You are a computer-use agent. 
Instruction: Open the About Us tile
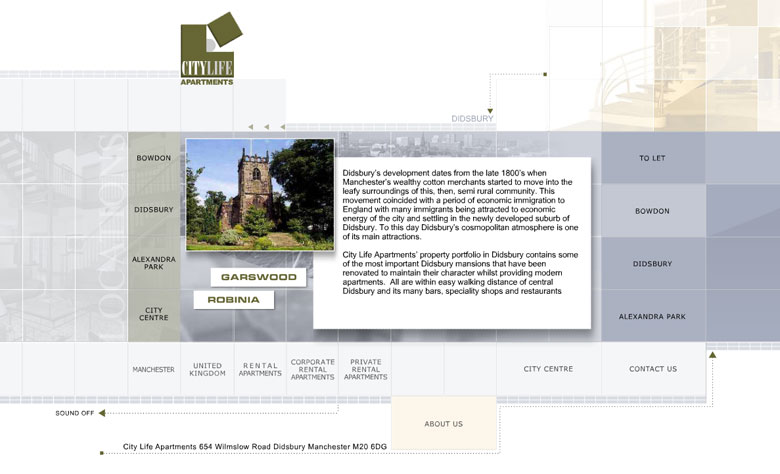point(444,424)
